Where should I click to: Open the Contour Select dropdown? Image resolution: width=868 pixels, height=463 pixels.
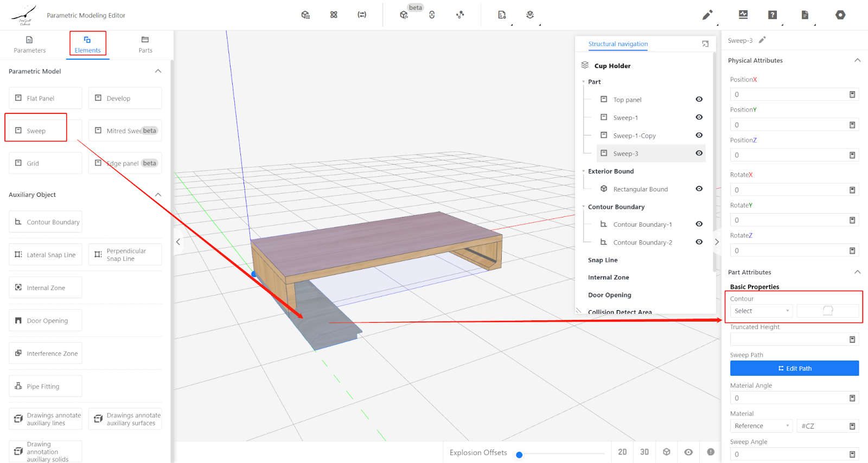coord(761,311)
